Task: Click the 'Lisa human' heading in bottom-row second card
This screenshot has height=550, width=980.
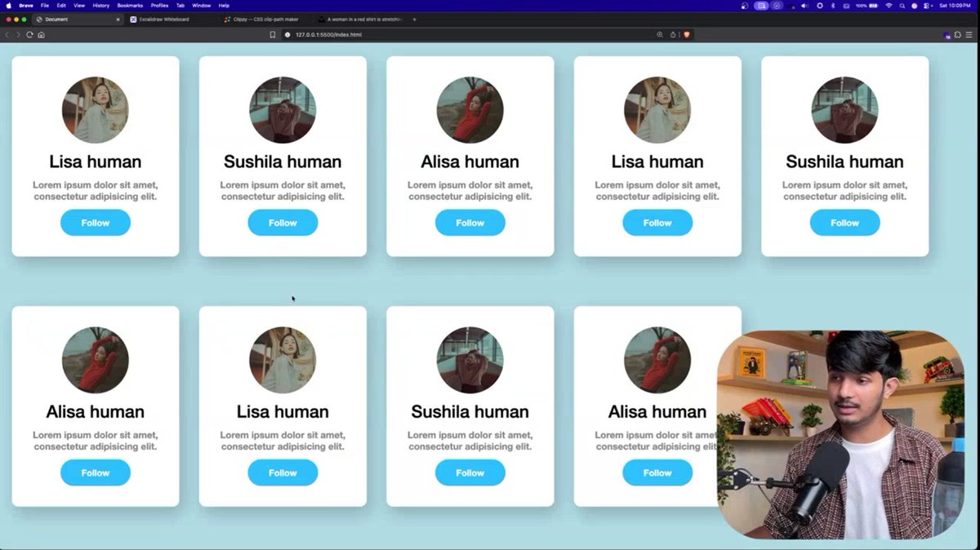Action: [x=283, y=411]
